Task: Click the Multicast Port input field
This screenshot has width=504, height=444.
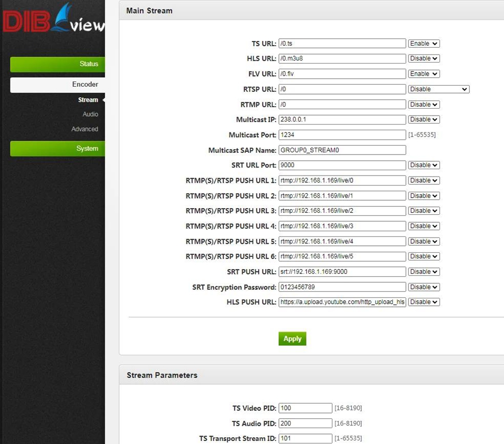Action: (x=342, y=135)
